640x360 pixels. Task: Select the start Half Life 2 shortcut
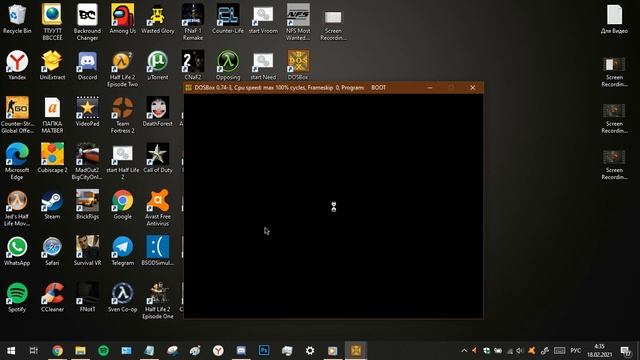[x=122, y=162]
